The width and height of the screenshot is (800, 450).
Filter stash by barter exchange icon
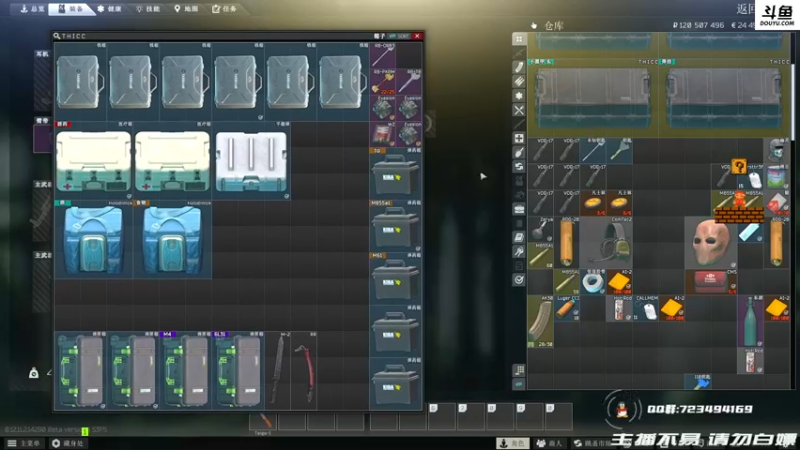coord(519,166)
